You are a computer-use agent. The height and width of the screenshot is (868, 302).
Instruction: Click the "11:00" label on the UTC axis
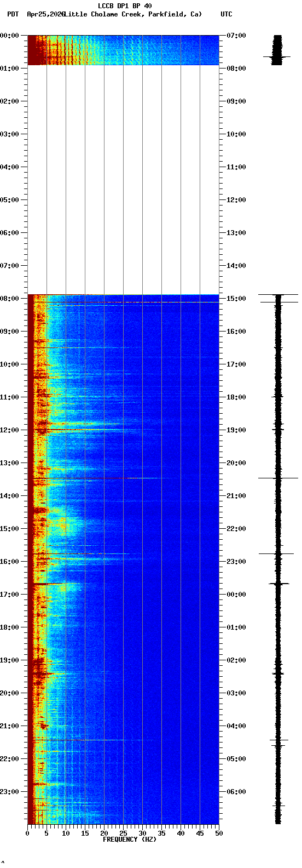236,167
